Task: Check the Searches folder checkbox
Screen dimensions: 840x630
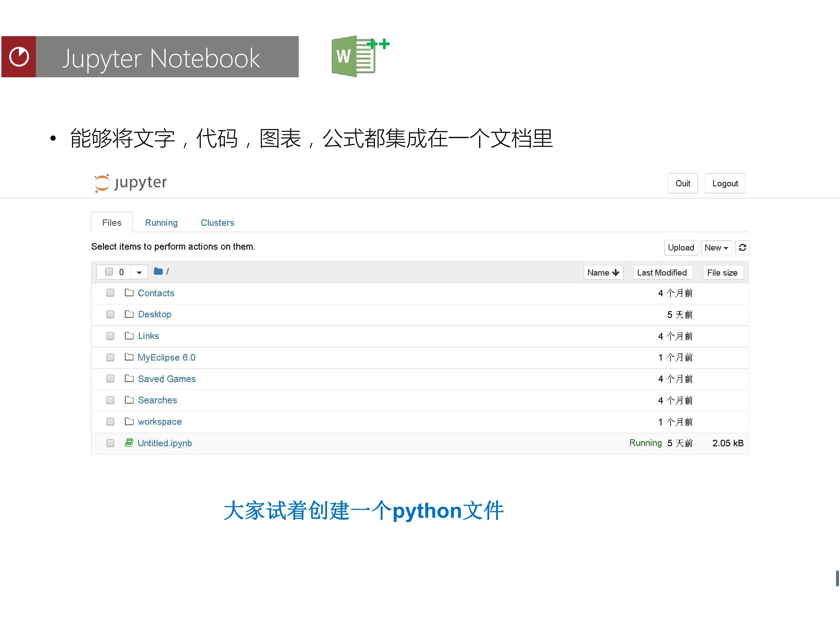Action: pyautogui.click(x=110, y=400)
